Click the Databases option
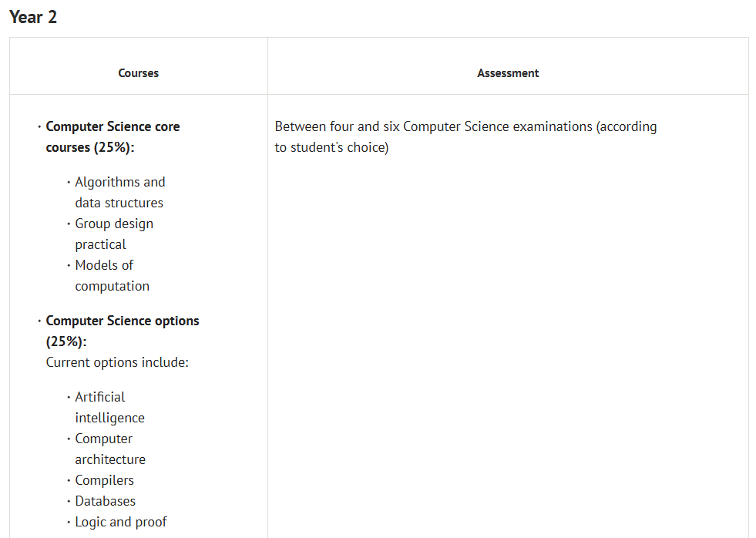This screenshot has width=756, height=538. point(106,501)
